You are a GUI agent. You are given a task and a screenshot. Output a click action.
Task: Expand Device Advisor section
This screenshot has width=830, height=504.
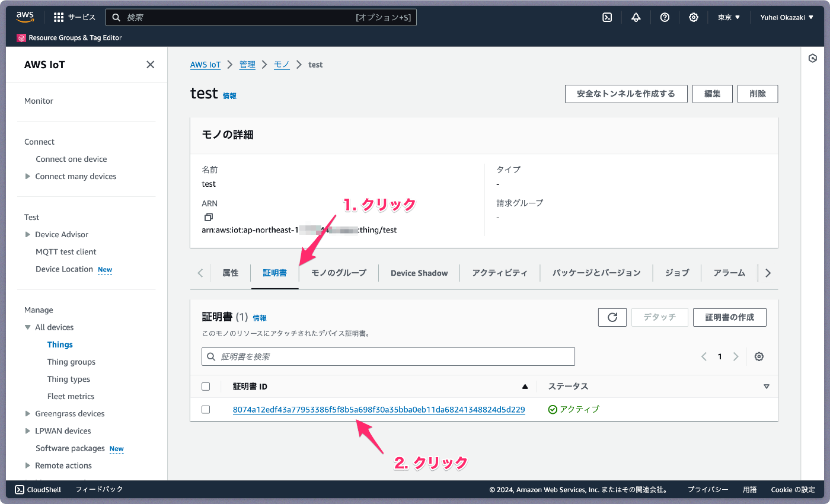point(27,234)
